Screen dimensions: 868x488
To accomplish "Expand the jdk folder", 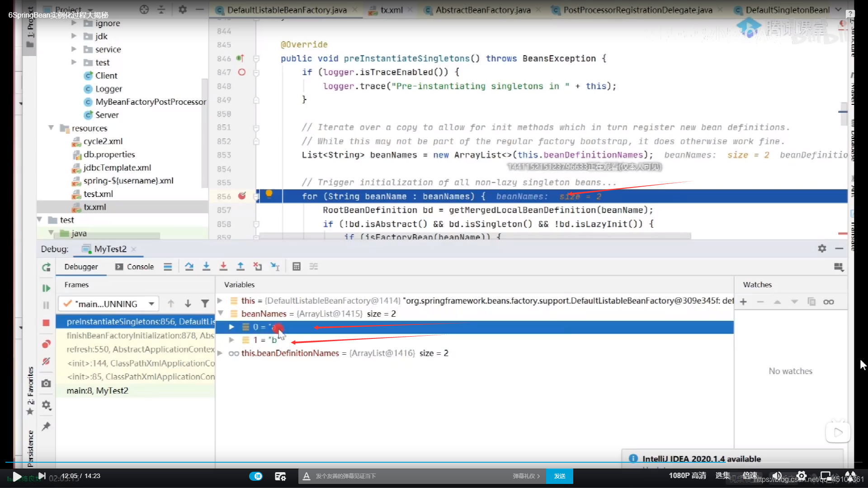I will (x=74, y=36).
